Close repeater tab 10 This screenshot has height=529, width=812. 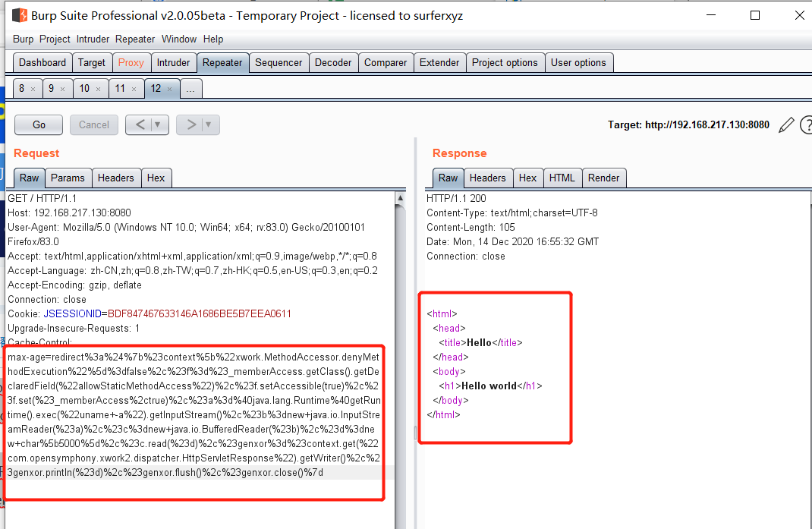[x=99, y=89]
